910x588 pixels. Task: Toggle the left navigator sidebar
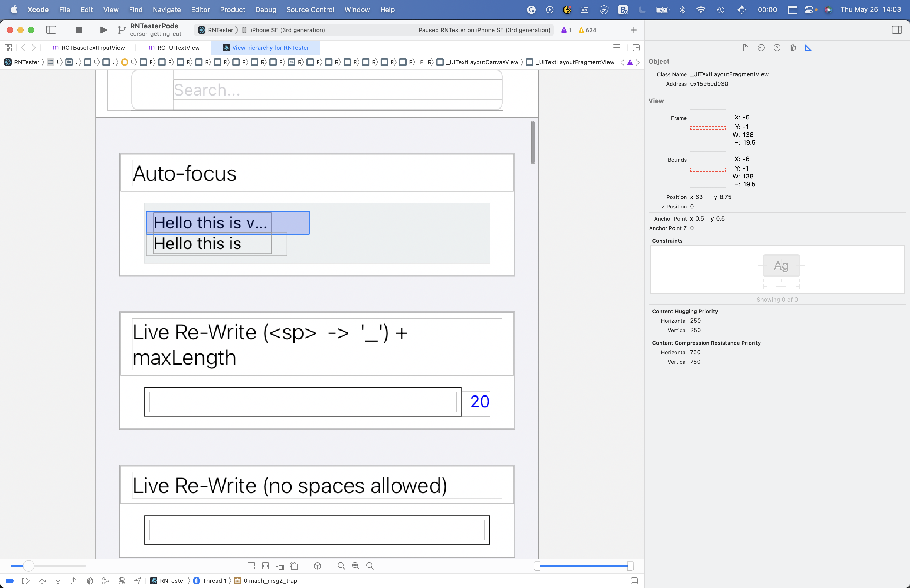[51, 30]
